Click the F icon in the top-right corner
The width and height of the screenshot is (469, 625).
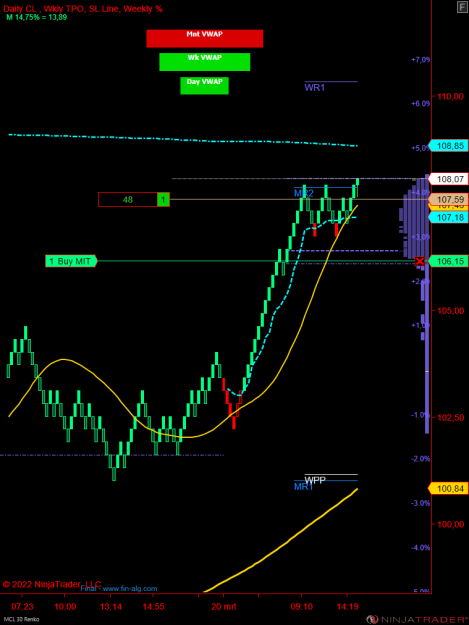(x=462, y=7)
